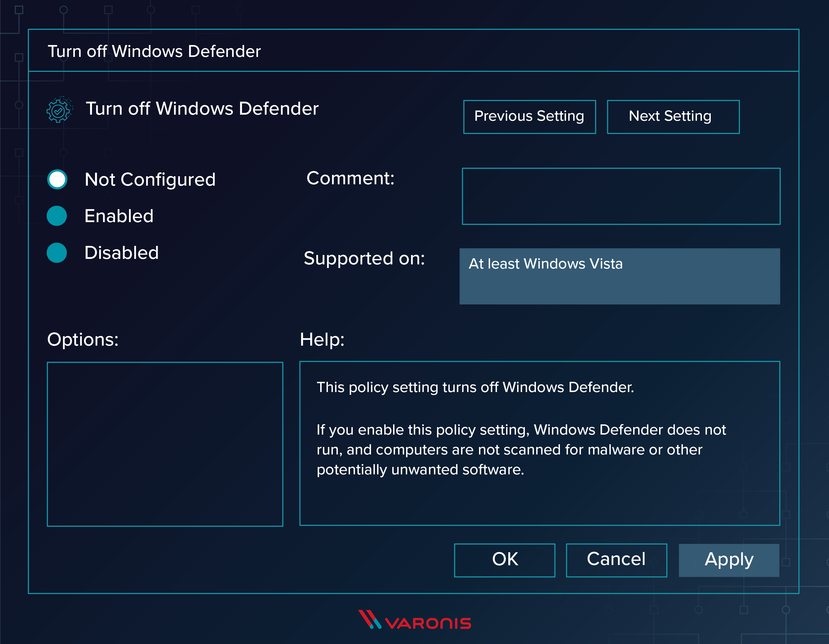This screenshot has width=829, height=644.
Task: Cancel the policy dialog
Action: pos(616,560)
